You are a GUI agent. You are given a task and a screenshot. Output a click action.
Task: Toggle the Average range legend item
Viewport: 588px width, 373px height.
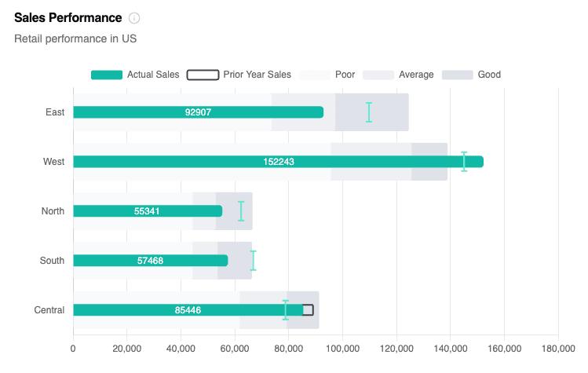pos(415,75)
